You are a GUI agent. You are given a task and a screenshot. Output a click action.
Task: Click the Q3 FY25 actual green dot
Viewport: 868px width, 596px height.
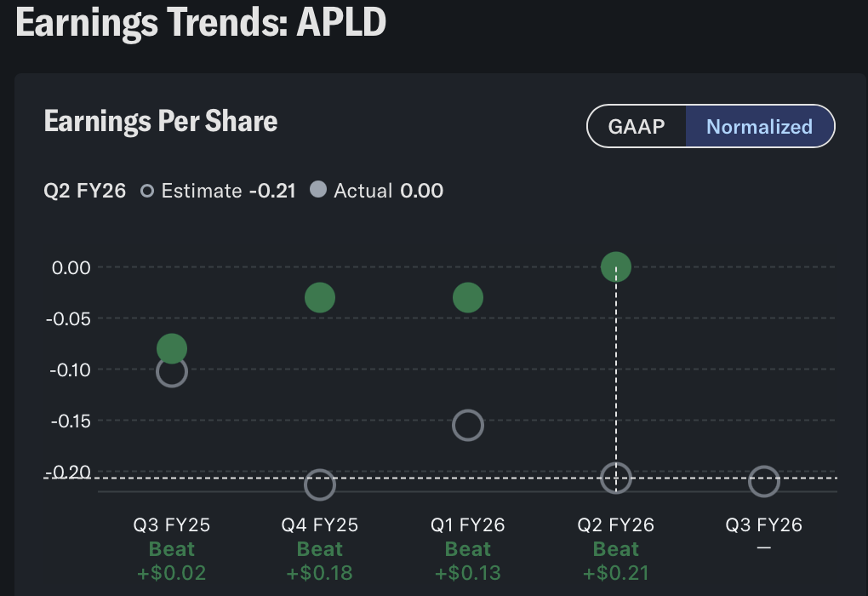coord(172,348)
